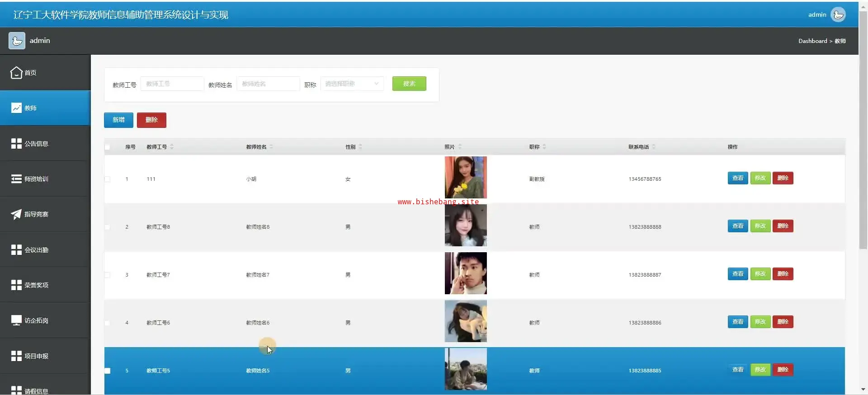Sort table by 职称 column

tap(544, 147)
